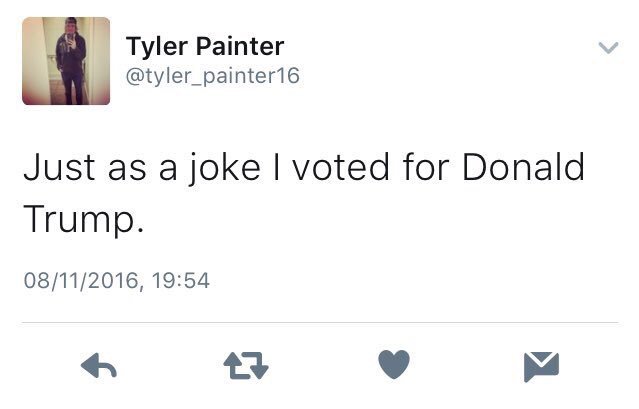Share tweet via envelope message icon
This screenshot has width=639, height=409.
click(x=540, y=367)
